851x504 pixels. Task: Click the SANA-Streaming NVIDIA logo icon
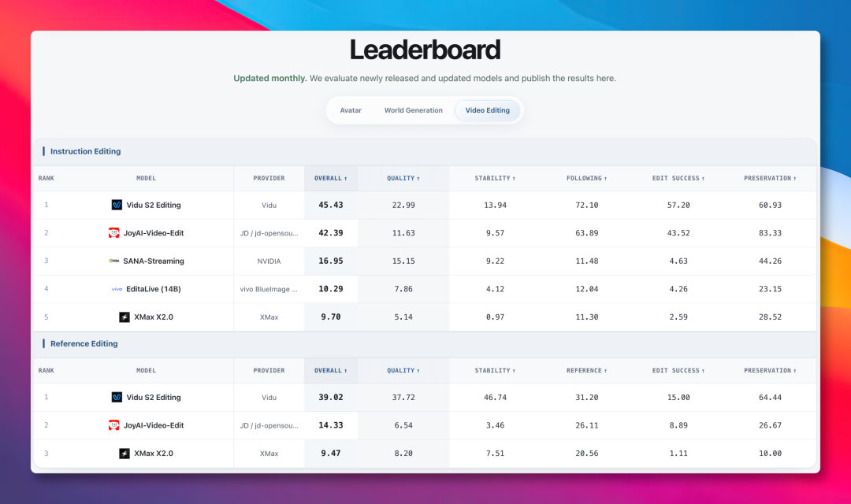[x=114, y=261]
